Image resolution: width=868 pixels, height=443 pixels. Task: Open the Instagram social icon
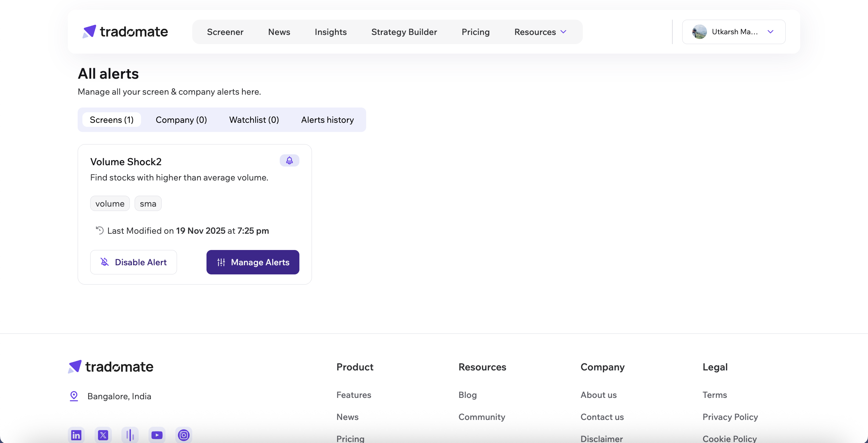click(x=183, y=435)
